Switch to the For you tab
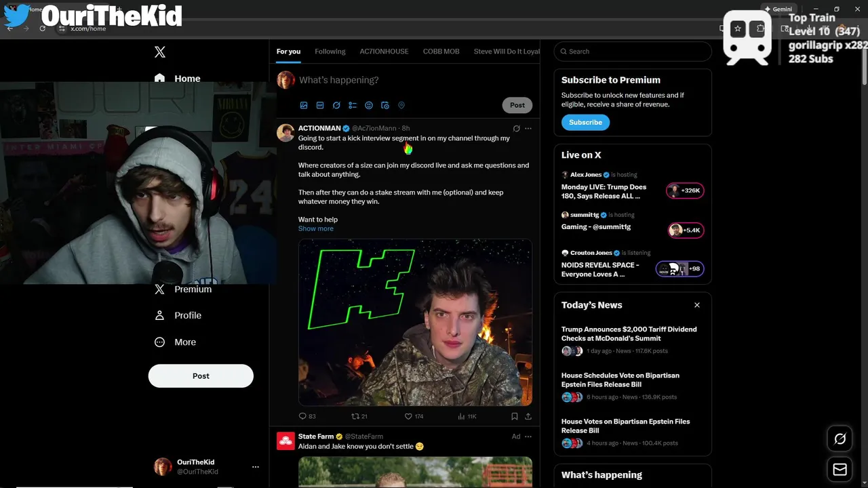 pos(288,52)
